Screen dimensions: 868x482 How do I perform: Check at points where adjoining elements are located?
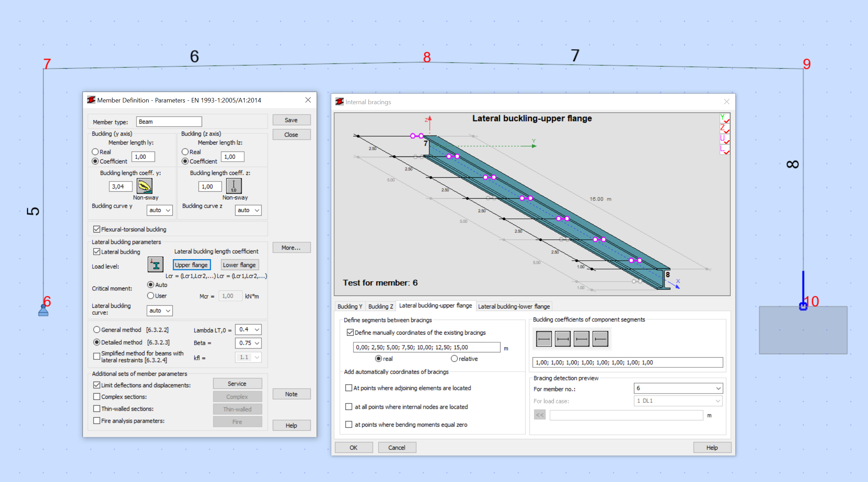349,388
